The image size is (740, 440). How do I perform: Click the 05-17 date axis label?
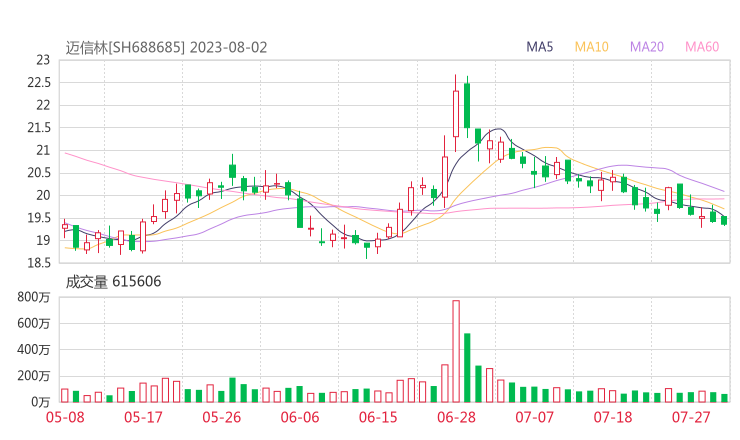143,417
